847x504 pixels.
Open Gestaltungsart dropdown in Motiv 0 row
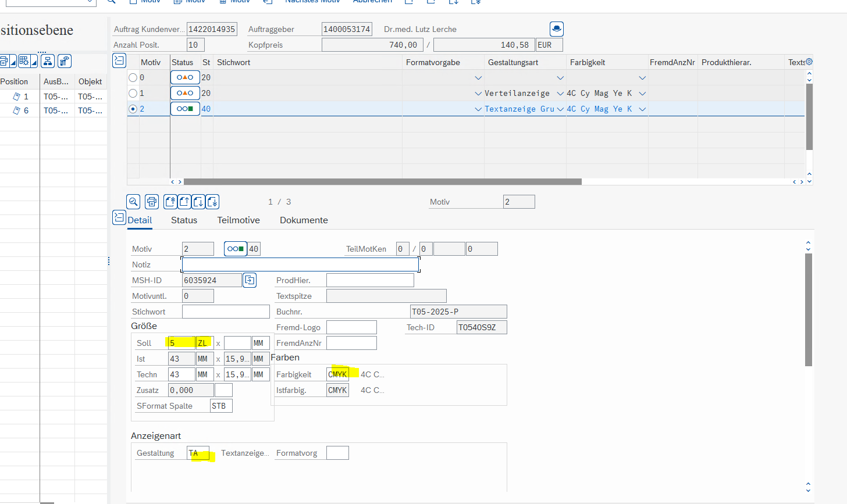tap(560, 78)
